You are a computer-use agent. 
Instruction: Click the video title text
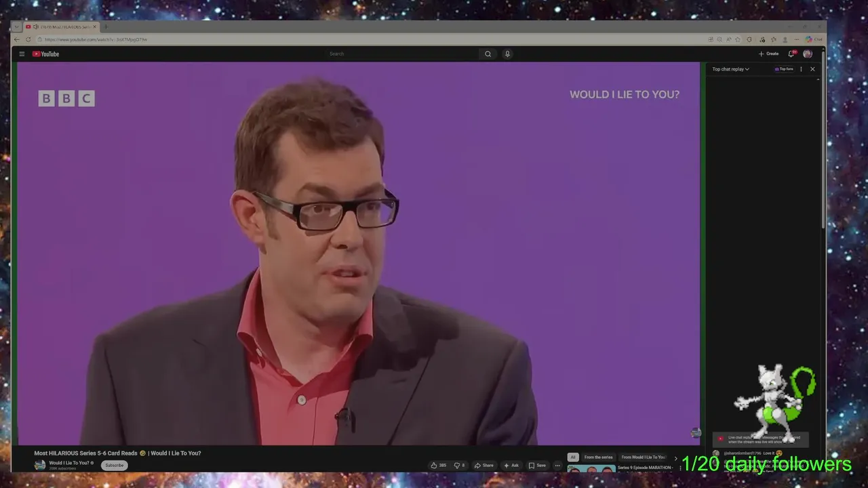(117, 453)
